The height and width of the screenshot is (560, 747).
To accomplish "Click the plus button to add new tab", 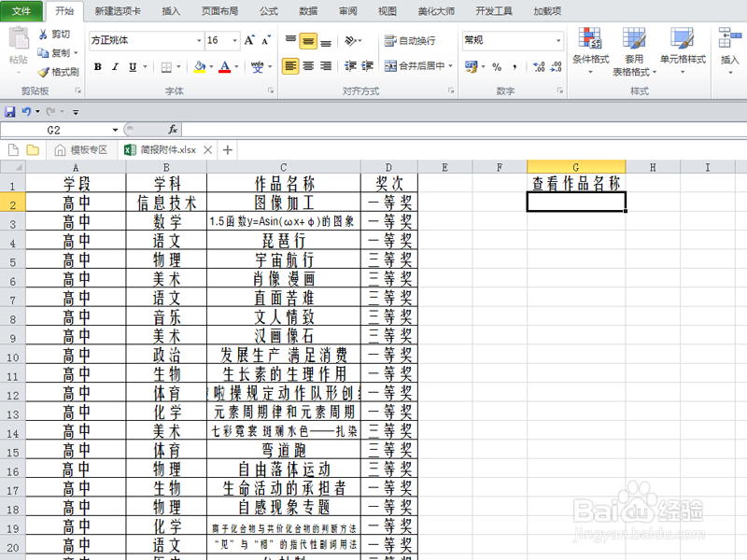I will point(228,150).
